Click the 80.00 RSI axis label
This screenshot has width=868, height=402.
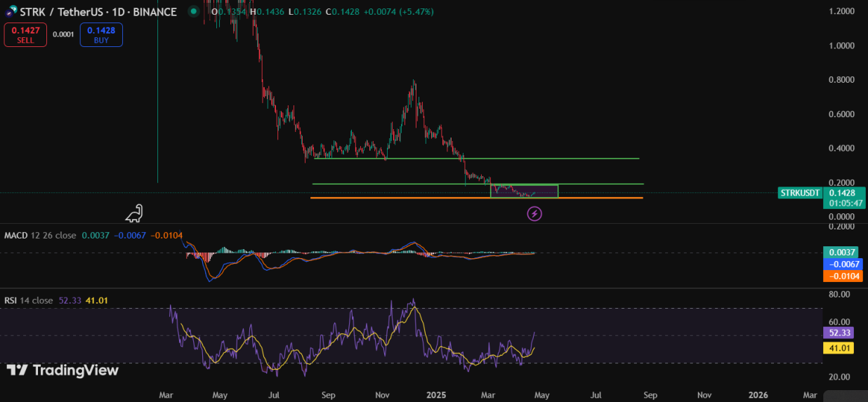point(839,295)
